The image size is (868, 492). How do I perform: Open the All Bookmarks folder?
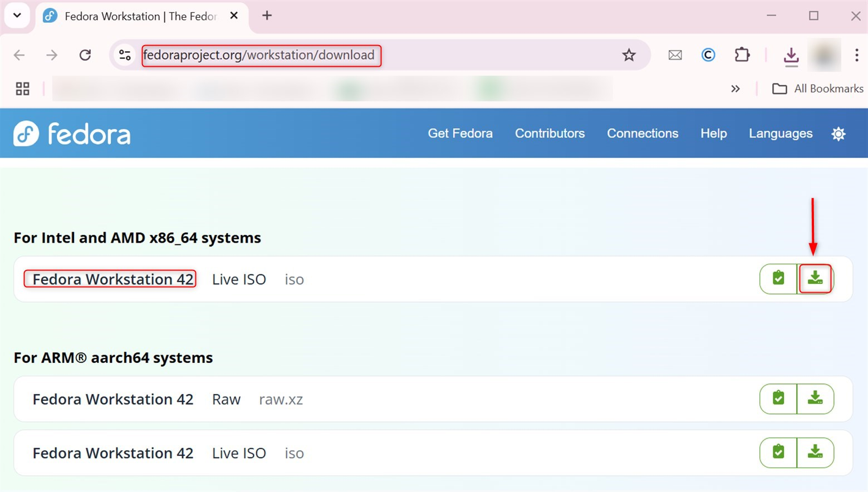pyautogui.click(x=818, y=88)
